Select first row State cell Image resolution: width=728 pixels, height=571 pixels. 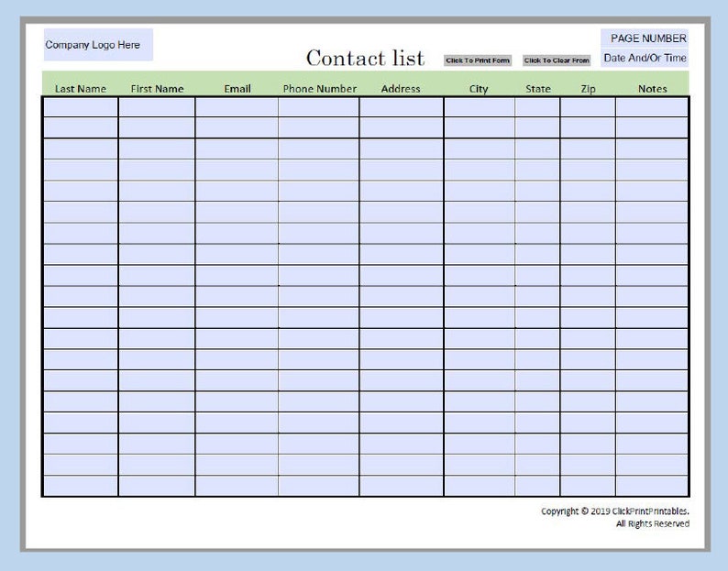click(537, 107)
